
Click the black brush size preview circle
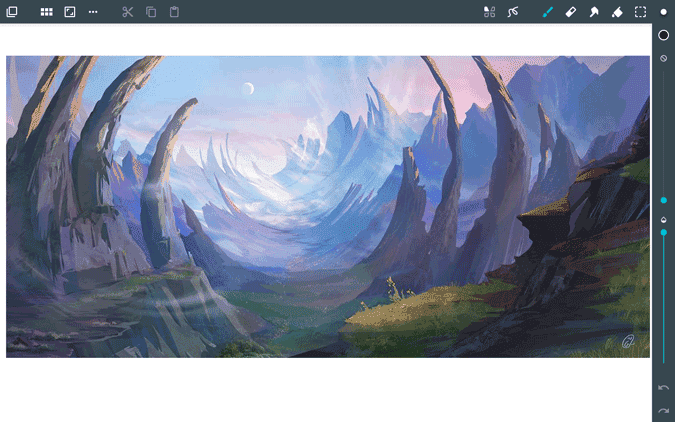tap(664, 35)
